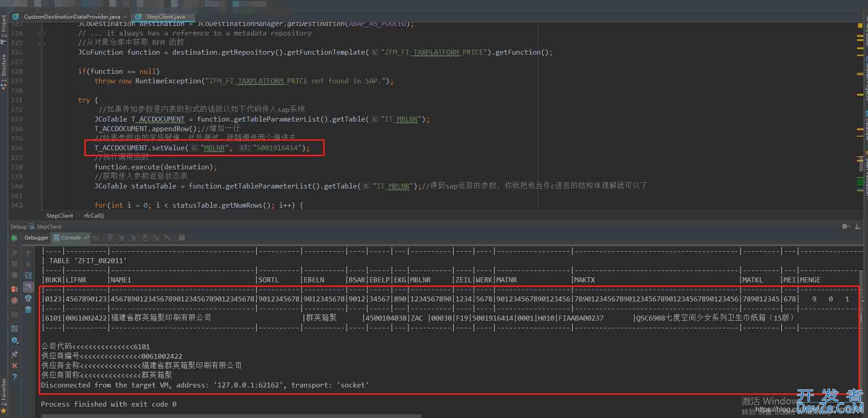
Task: Hide the Debug tool window using the hide icon
Action: pos(858,226)
